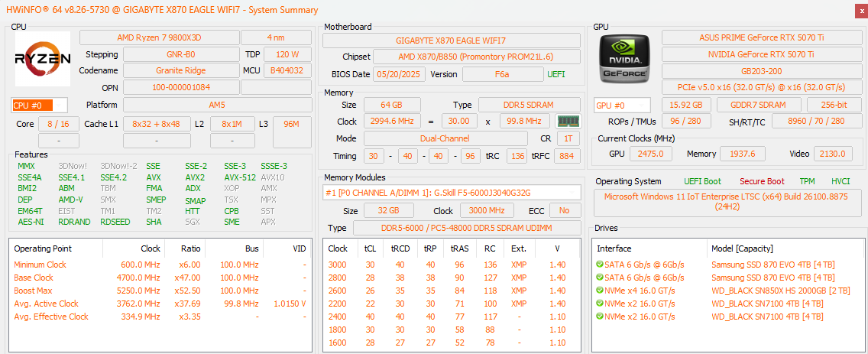Click the Base Clock operating point row
The image size is (868, 354).
click(x=160, y=278)
